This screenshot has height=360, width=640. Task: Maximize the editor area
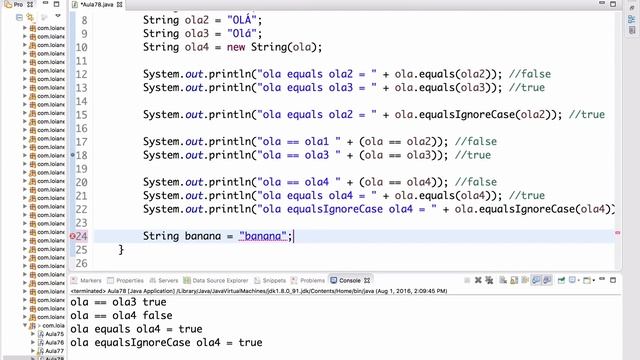pos(613,4)
